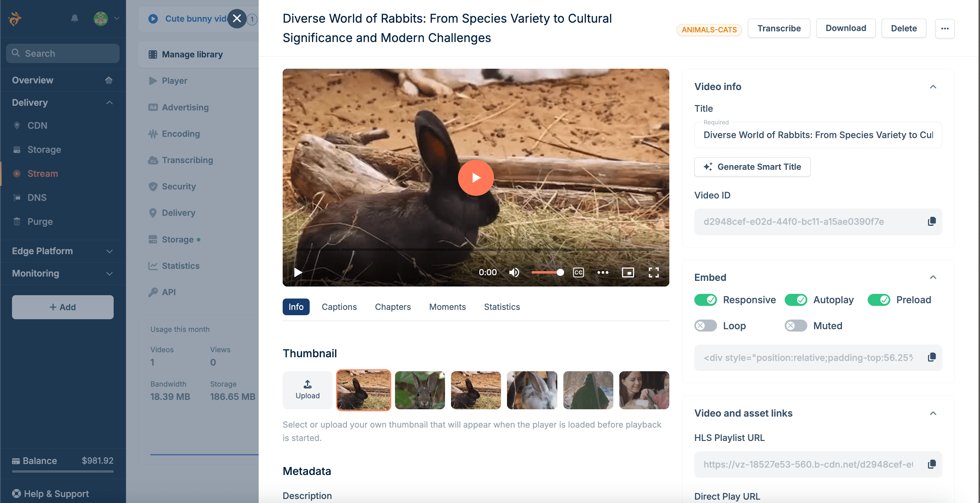The height and width of the screenshot is (503, 980).
Task: Toggle closed captions in the player
Action: [578, 272]
